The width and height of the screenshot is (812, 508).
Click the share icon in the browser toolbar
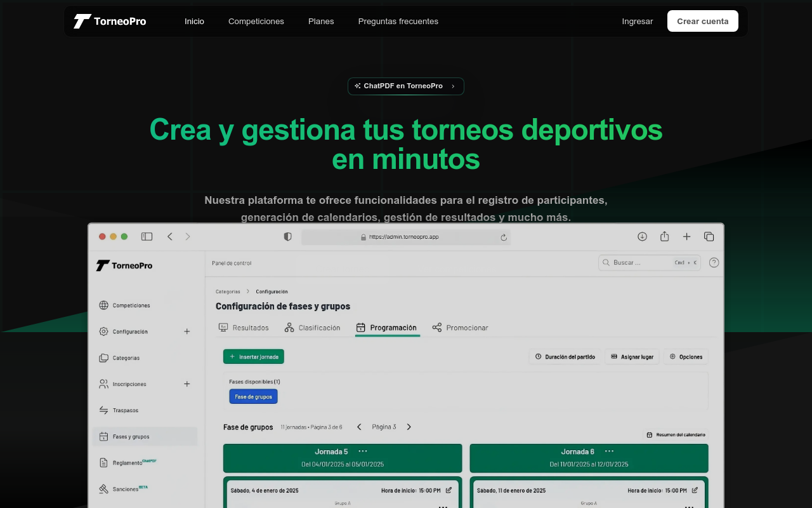pos(664,236)
